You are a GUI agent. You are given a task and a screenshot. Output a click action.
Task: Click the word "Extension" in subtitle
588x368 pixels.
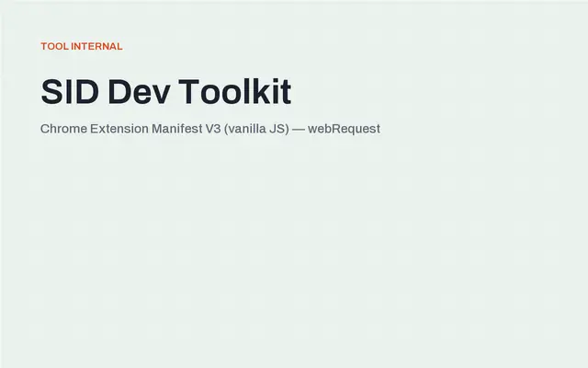click(119, 129)
